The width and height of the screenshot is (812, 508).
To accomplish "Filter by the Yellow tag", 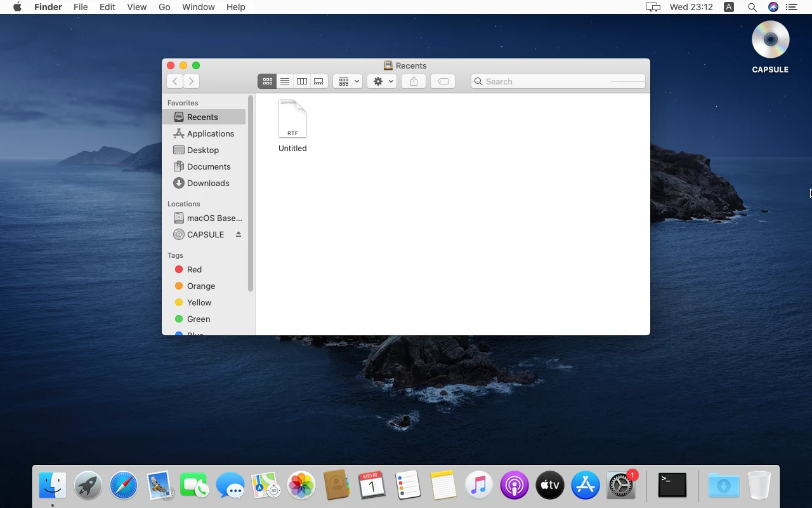I will click(x=204, y=302).
